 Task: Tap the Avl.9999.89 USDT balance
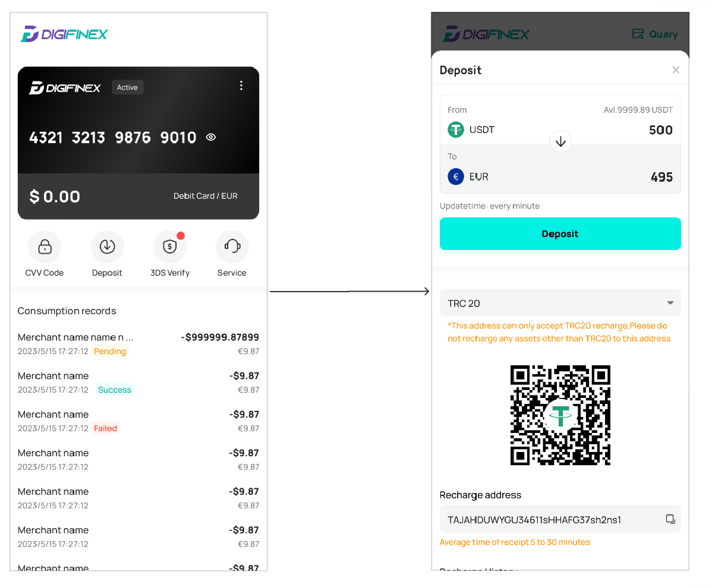(x=638, y=110)
